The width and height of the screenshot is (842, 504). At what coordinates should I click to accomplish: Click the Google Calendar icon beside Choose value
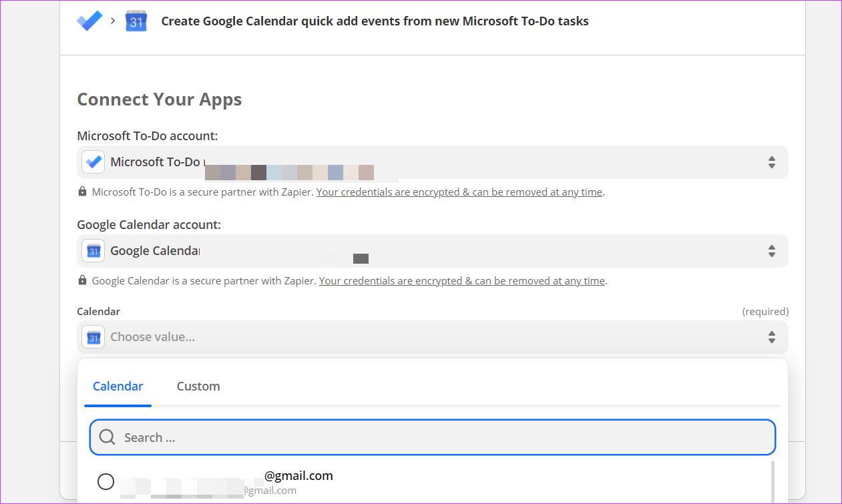tap(93, 336)
